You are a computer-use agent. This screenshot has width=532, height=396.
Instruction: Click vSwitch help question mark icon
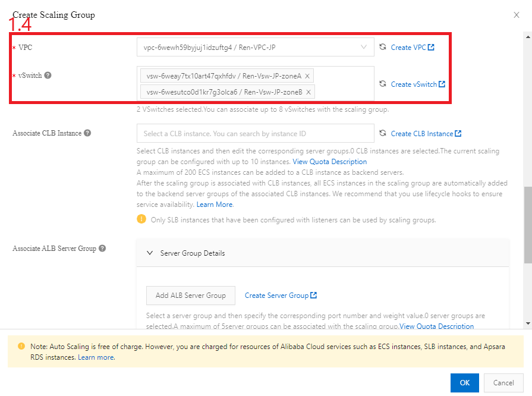48,76
